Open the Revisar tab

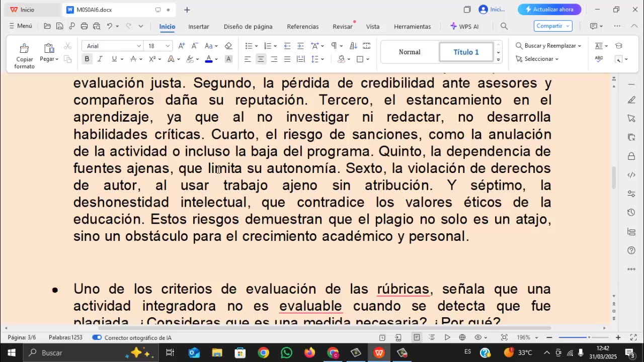click(343, 26)
